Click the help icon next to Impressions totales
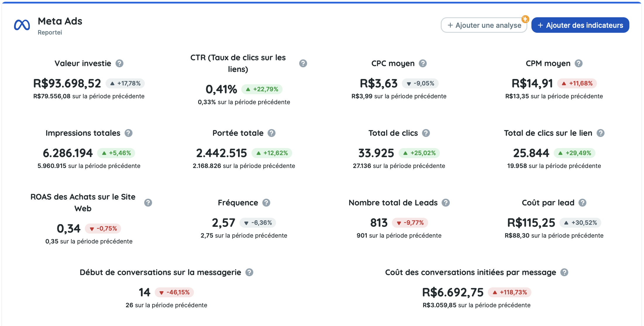644x326 pixels. pos(128,133)
